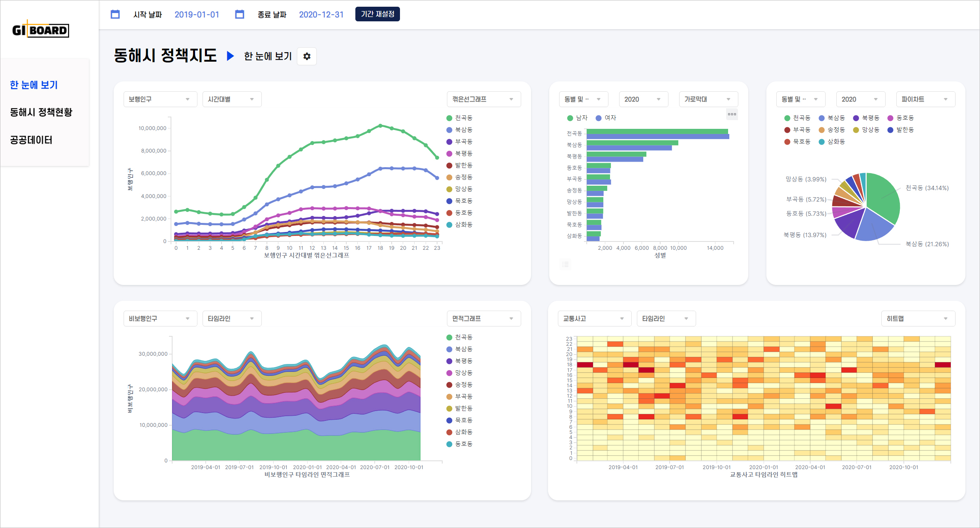Open the 2020 year dropdown in bar chart panel

pyautogui.click(x=644, y=99)
